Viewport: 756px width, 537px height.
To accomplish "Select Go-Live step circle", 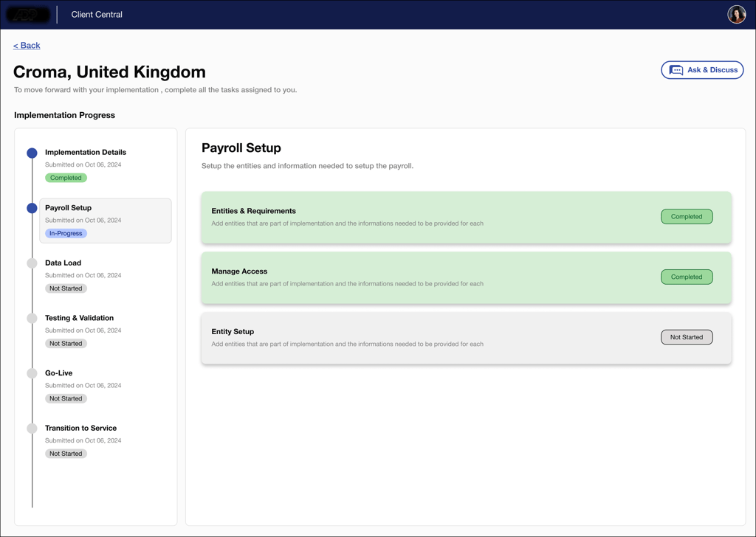I will pos(32,373).
